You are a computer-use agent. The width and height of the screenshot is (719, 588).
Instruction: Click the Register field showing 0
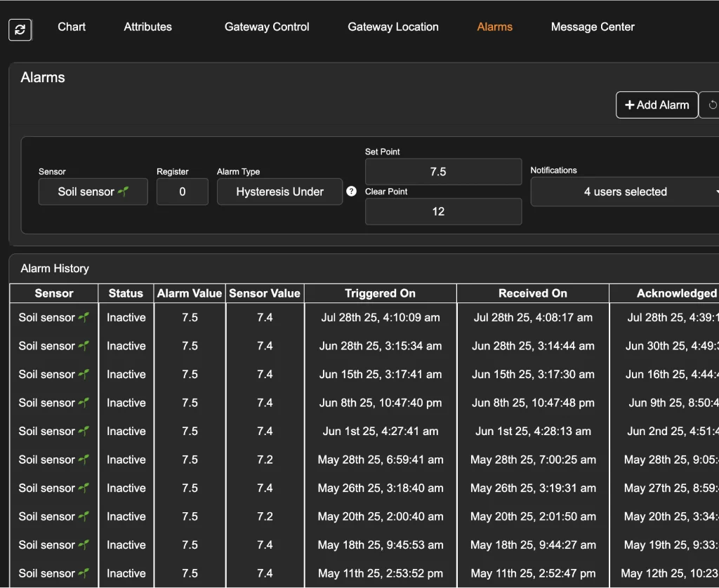click(x=182, y=192)
